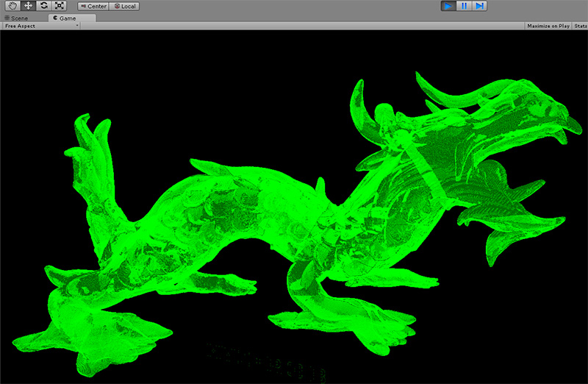Select the Rotate tool

(43, 6)
